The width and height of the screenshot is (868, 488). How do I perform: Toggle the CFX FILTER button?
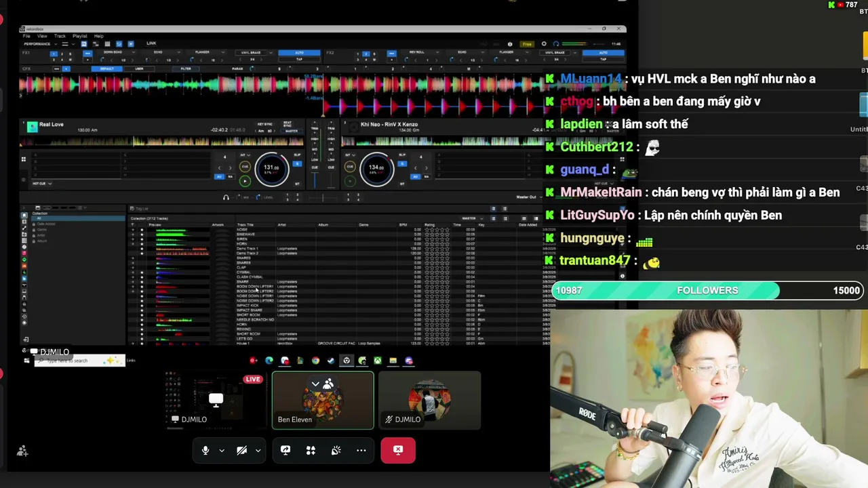pos(186,68)
